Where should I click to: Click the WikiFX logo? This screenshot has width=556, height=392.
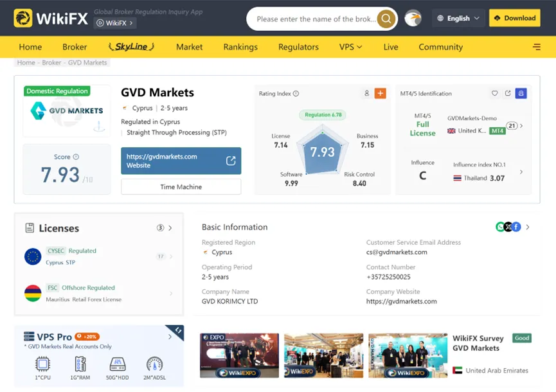pyautogui.click(x=51, y=18)
